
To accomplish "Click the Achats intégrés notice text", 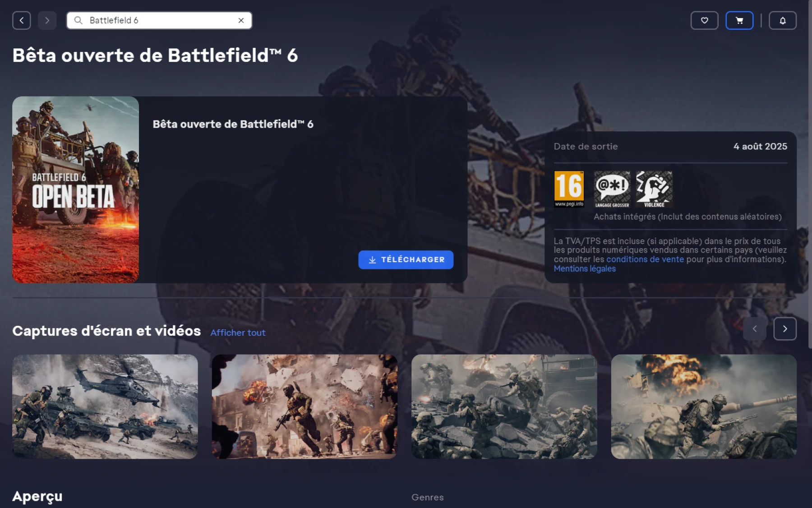I will point(687,217).
